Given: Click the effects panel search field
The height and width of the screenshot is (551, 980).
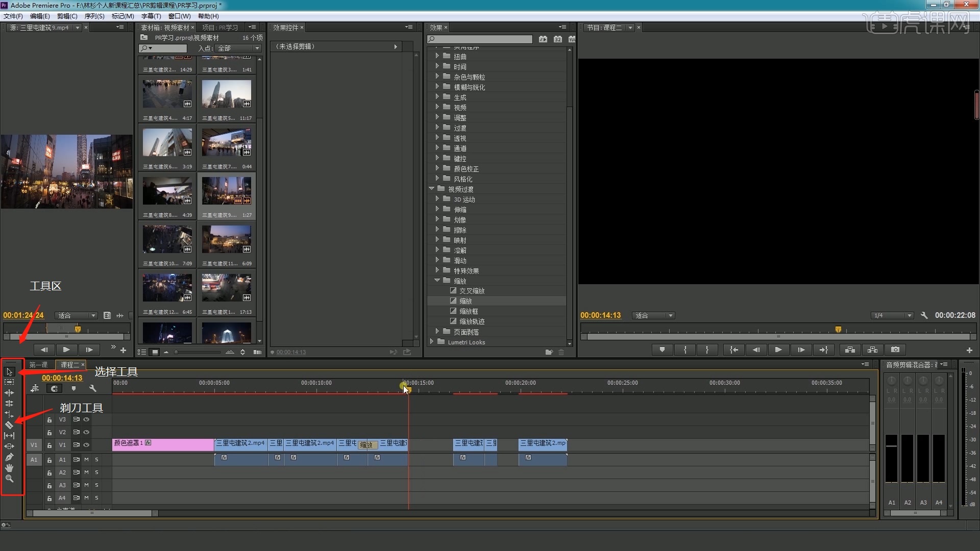Looking at the screenshot, I should point(480,39).
